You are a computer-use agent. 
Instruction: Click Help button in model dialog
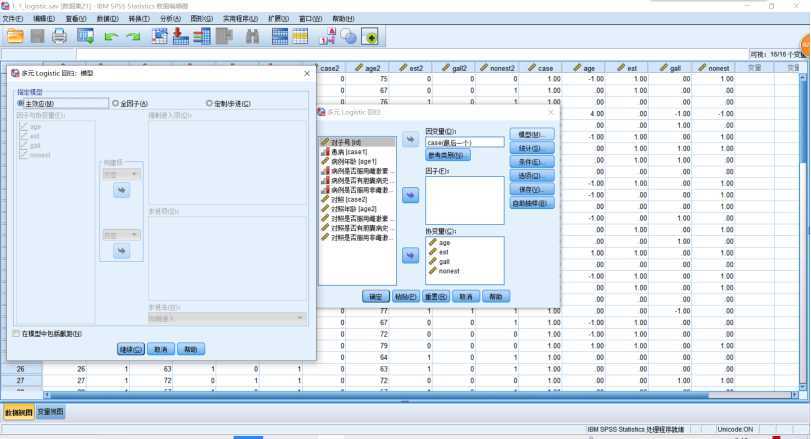point(191,349)
